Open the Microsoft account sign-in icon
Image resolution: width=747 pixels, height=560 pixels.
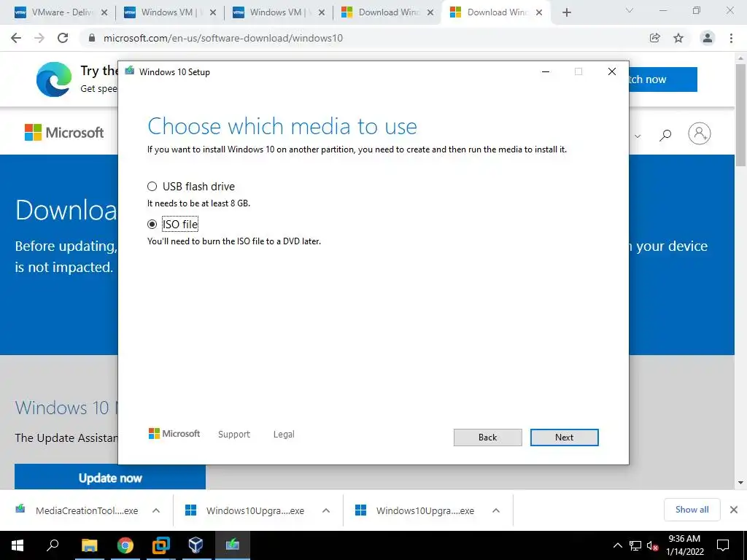[700, 133]
